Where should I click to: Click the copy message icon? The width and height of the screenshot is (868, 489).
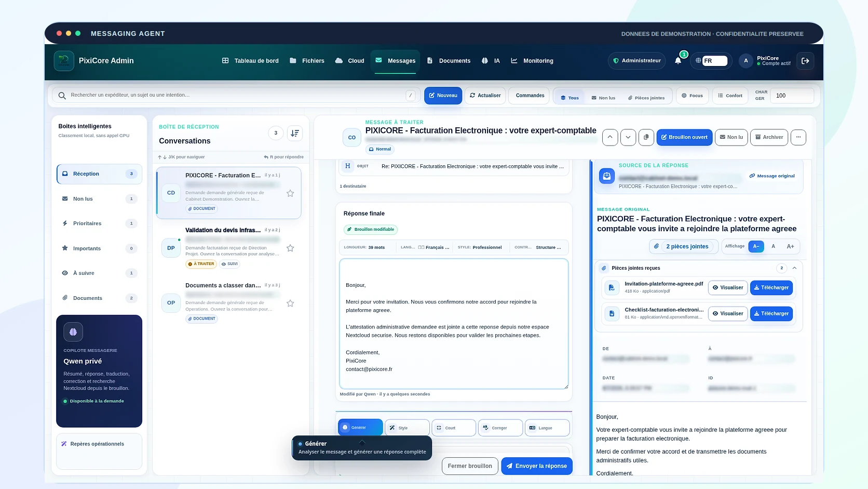click(x=646, y=137)
